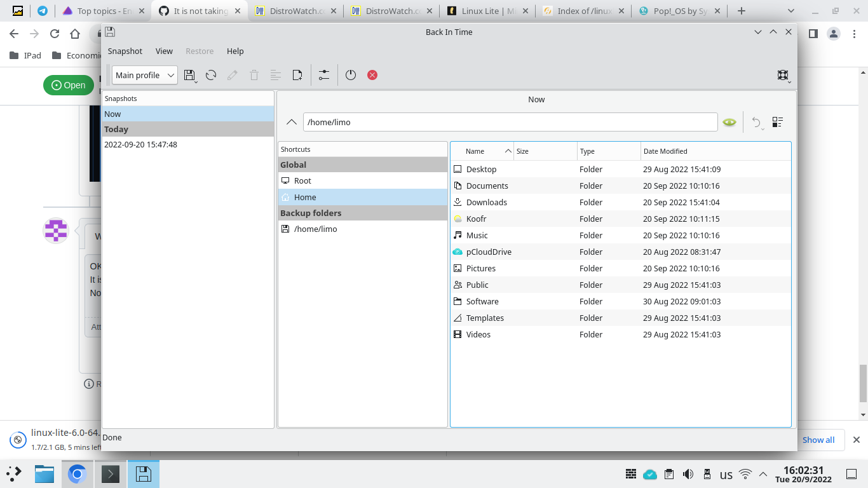Switch to the Top topics browser tab
The width and height of the screenshot is (868, 488).
pos(103,11)
